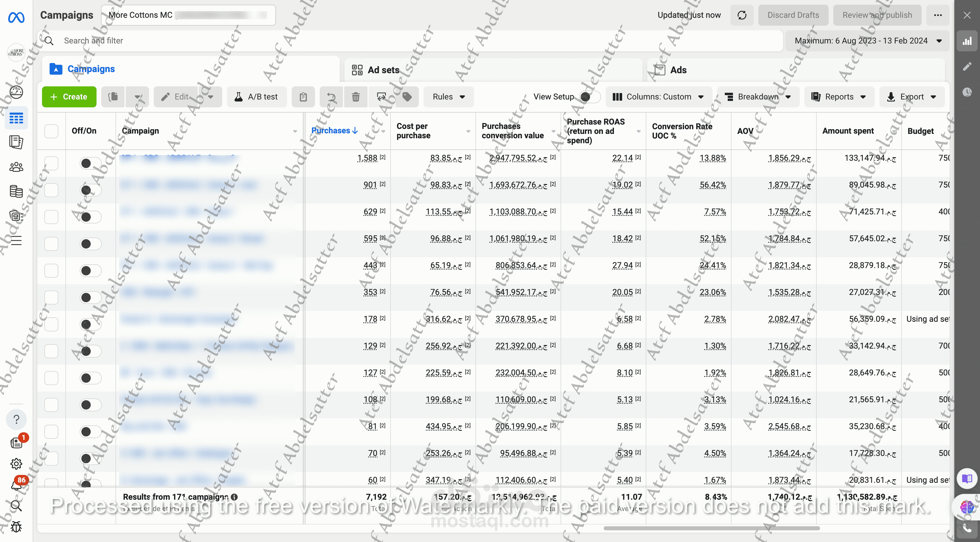Click the undo arrow icon
This screenshot has height=542, width=980.
tap(331, 97)
